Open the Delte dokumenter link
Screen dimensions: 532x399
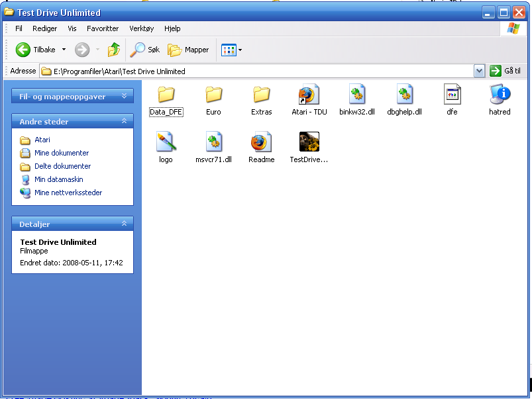click(x=63, y=166)
